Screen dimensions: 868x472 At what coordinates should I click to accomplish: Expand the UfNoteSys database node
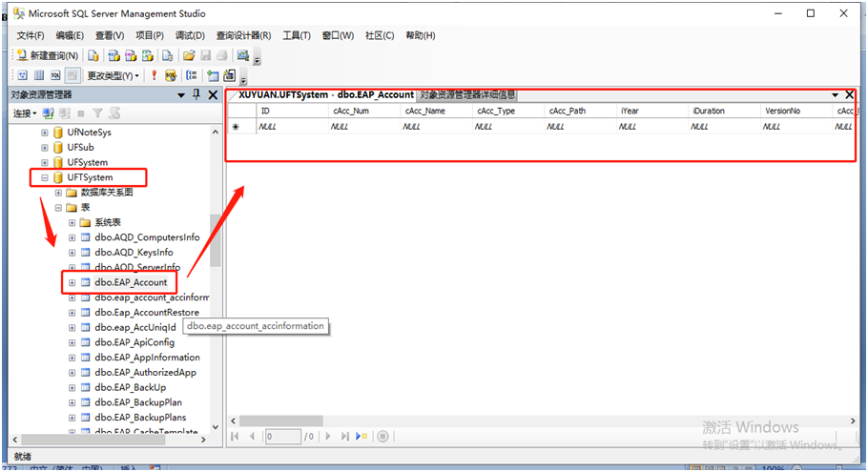coord(45,133)
